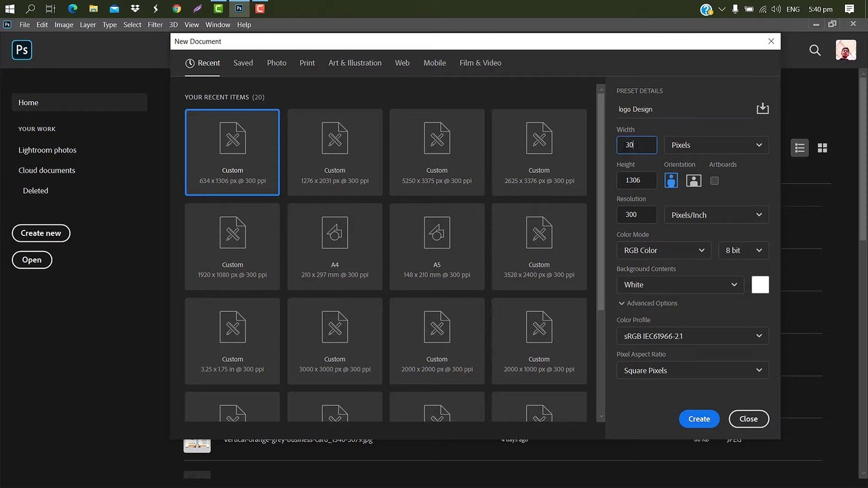Open File Explorer from taskbar
This screenshot has height=488, width=868.
(94, 9)
